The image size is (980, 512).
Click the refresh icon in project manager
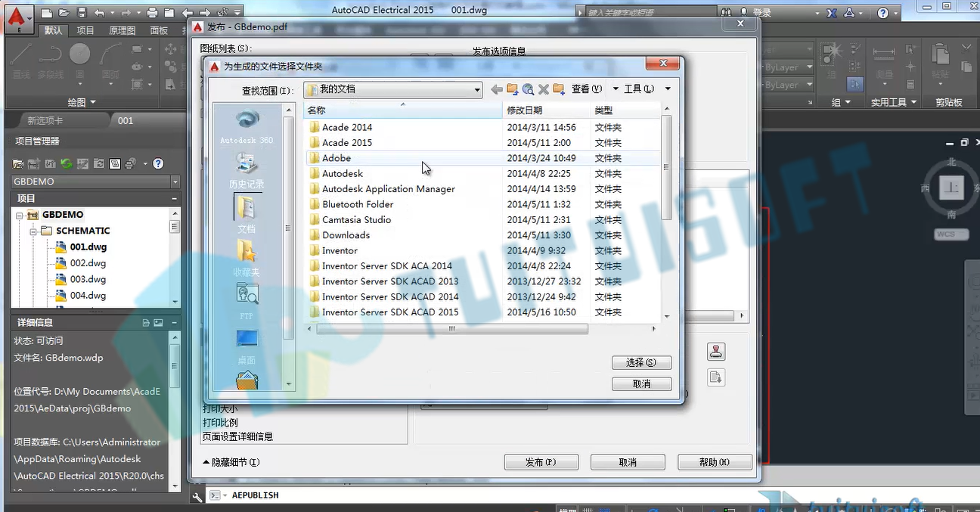pyautogui.click(x=67, y=163)
